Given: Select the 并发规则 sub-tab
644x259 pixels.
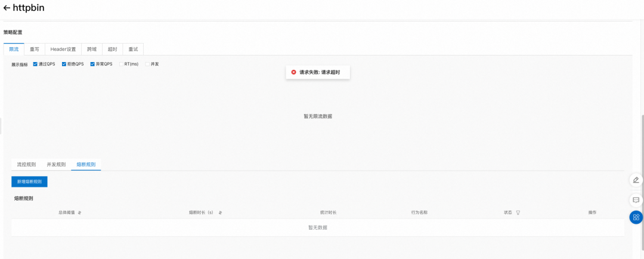Looking at the screenshot, I should (x=56, y=165).
